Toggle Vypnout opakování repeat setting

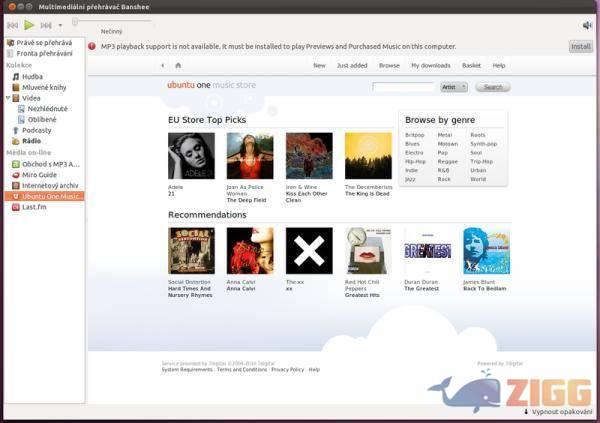tap(558, 412)
